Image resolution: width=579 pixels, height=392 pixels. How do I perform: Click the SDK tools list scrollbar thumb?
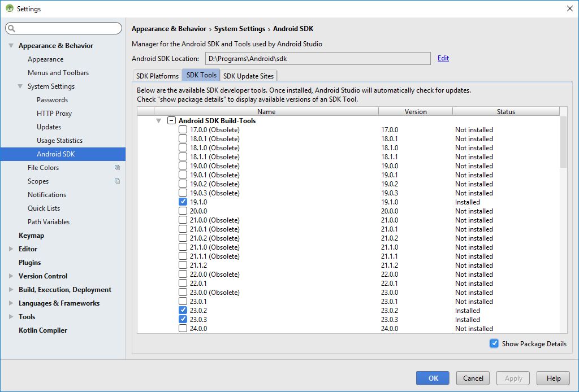tap(563, 142)
